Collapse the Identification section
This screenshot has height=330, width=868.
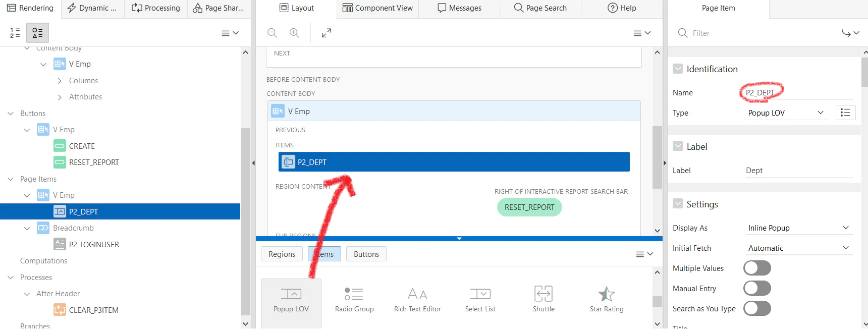tap(678, 69)
